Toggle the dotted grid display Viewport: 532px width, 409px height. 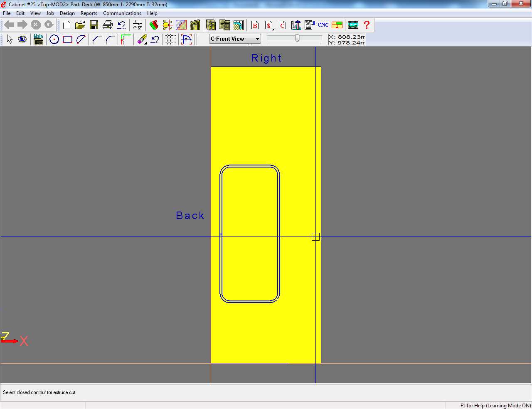[x=170, y=39]
